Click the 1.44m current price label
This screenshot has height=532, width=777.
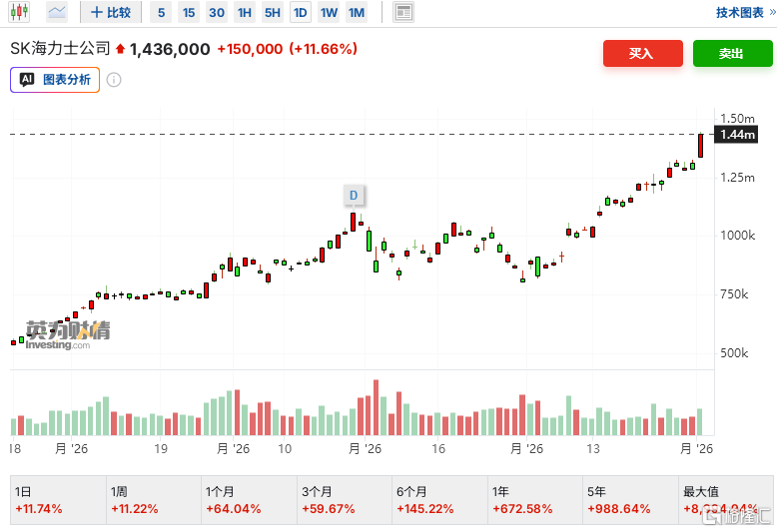(736, 134)
